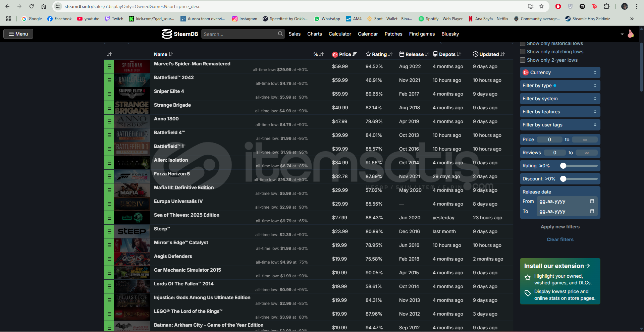Screen dimensions: 644x332
Task: Enable Show only 2-year lows
Action: coord(523,60)
